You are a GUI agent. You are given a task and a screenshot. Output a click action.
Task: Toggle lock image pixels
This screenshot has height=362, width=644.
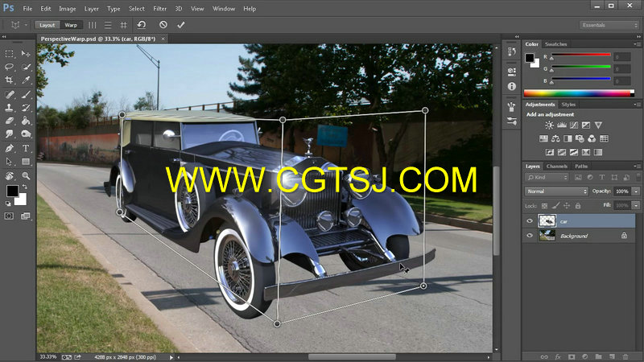[555, 206]
